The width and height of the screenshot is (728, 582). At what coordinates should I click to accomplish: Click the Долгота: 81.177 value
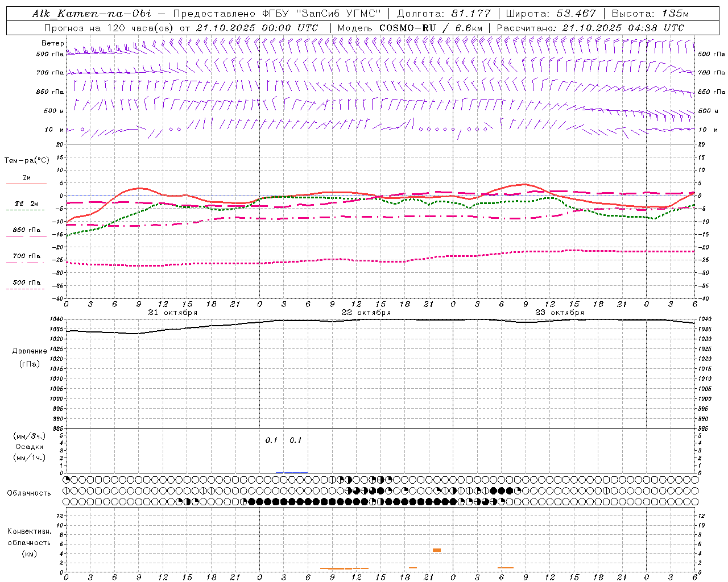click(444, 14)
